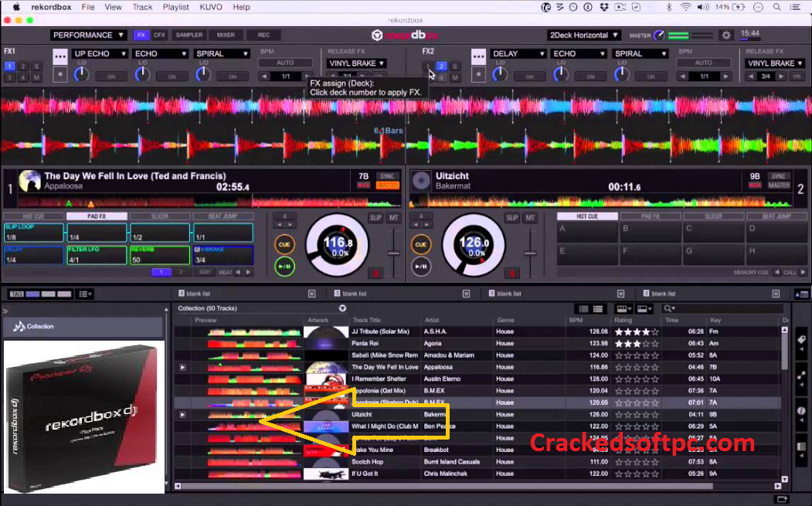Assign FX1 to master with M button
This screenshot has height=506, width=812.
coord(36,77)
